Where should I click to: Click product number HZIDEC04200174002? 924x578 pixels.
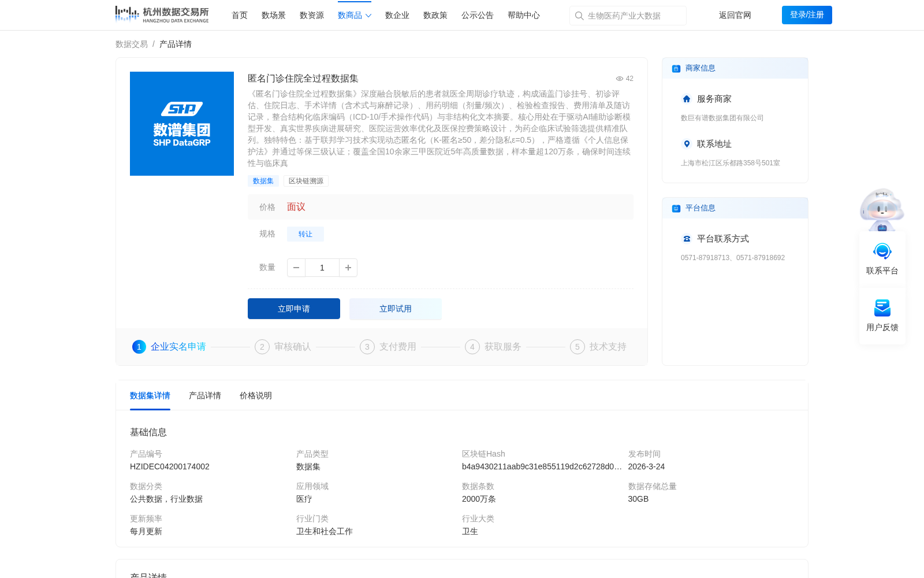(170, 466)
